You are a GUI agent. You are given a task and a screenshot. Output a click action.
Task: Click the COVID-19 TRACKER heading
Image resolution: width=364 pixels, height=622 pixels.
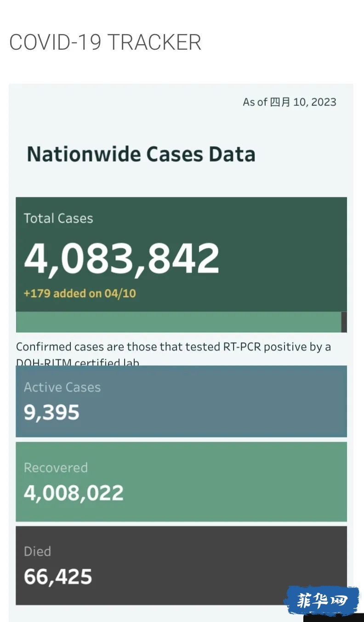pyautogui.click(x=105, y=43)
